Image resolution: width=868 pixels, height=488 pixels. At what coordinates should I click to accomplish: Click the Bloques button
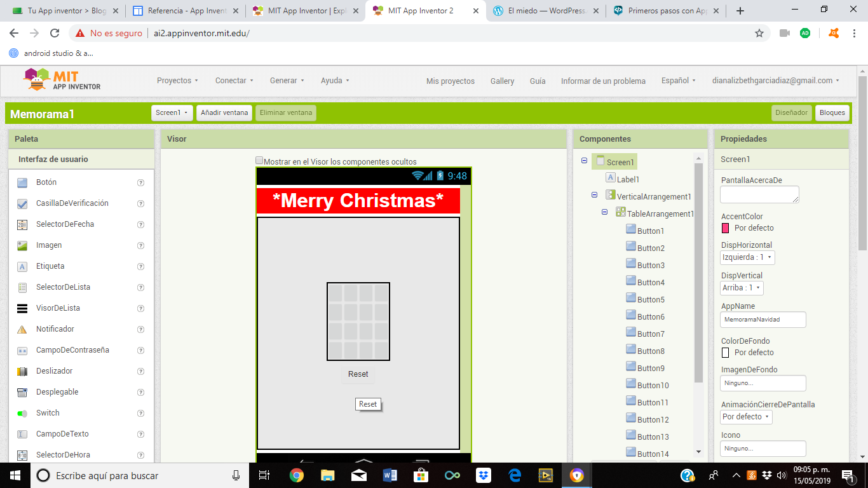coord(832,113)
